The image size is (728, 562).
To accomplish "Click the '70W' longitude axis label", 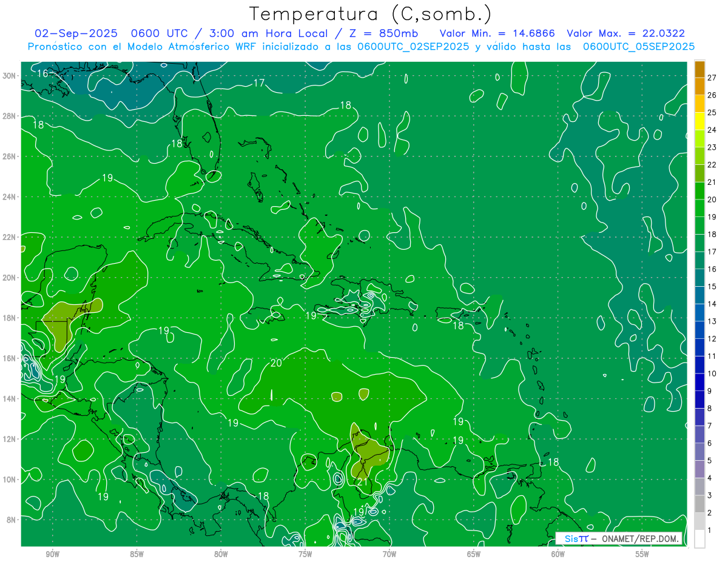I will [x=389, y=554].
